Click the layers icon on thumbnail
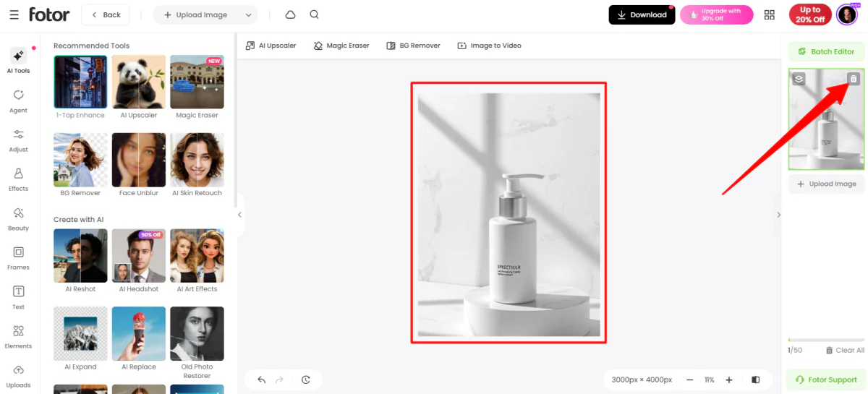868x394 pixels. point(799,79)
